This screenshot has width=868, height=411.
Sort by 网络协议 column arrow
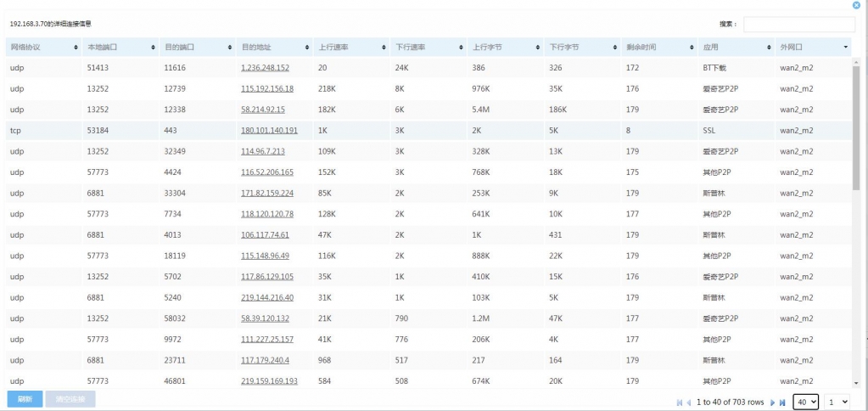[76, 48]
